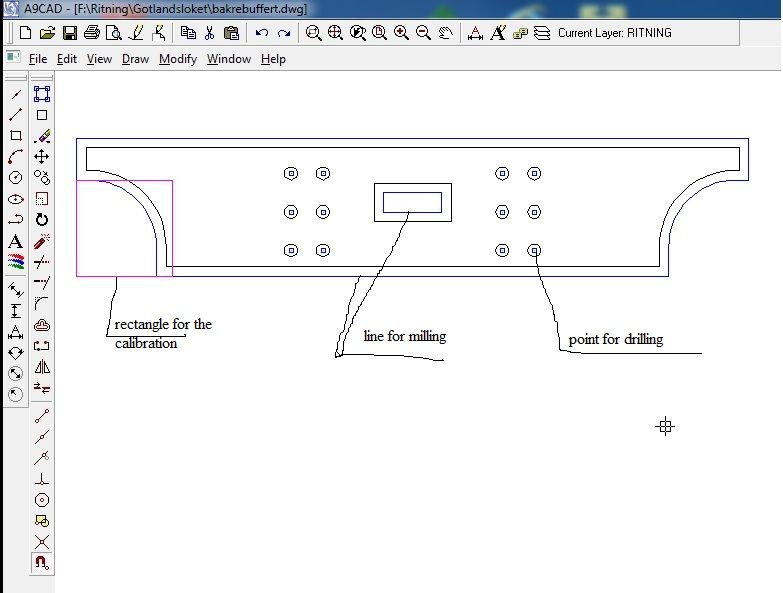Paste from clipboard icon

click(231, 33)
